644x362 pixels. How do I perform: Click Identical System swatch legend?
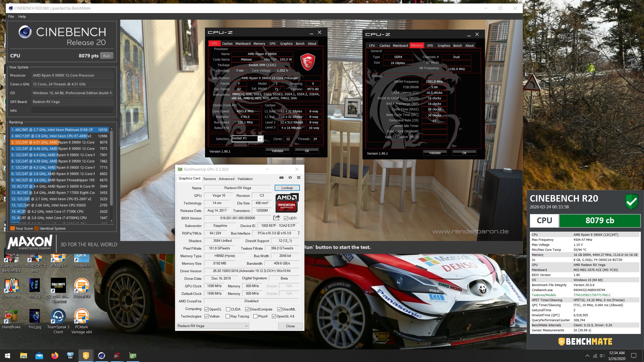(36, 228)
